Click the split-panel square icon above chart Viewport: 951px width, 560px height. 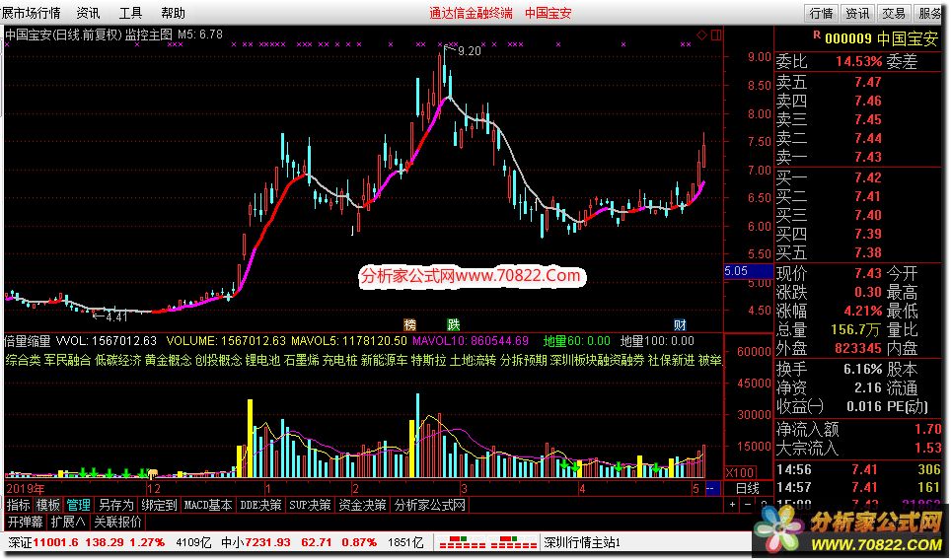[x=716, y=35]
